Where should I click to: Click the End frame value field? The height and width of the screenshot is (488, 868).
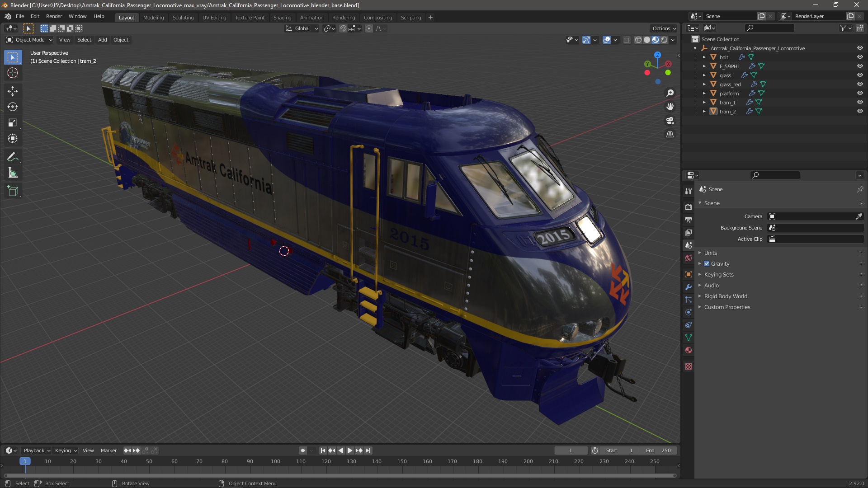pos(658,450)
